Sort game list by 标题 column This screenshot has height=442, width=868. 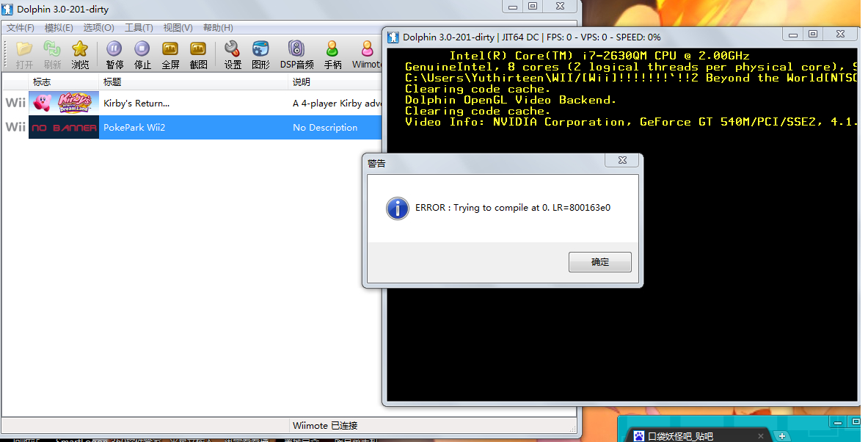[x=194, y=82]
